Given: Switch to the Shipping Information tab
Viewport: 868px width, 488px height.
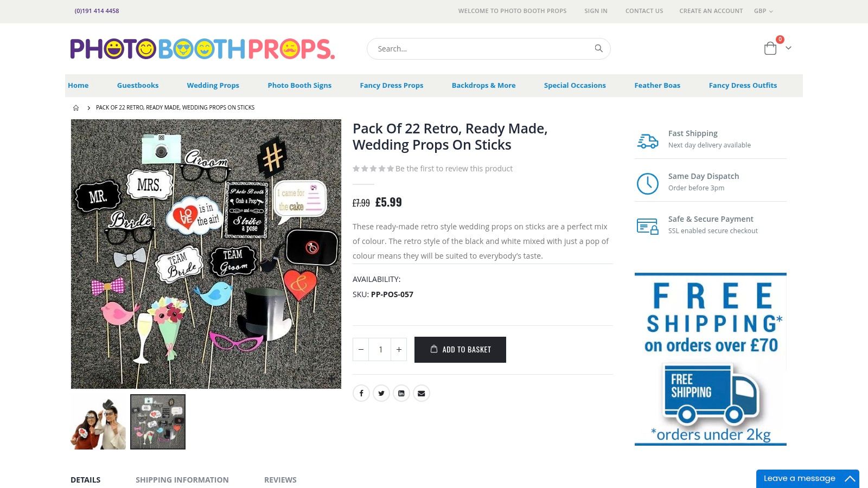Looking at the screenshot, I should point(182,480).
